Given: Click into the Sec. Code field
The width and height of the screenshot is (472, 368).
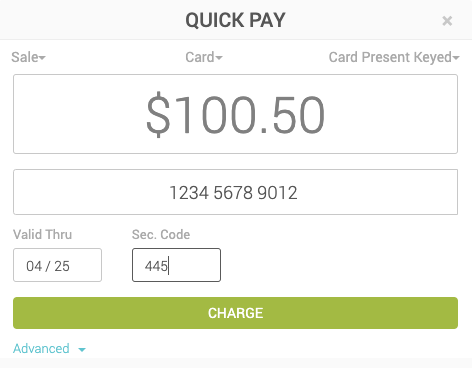Looking at the screenshot, I should tap(176, 265).
